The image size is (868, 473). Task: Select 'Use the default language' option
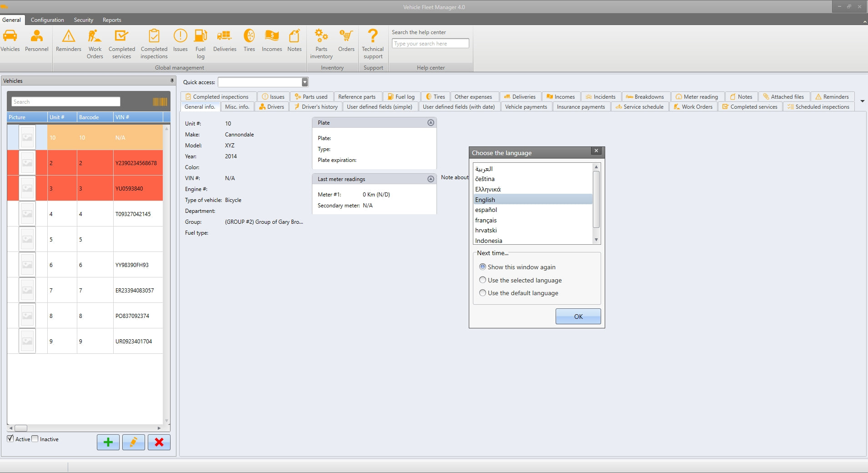(x=483, y=293)
